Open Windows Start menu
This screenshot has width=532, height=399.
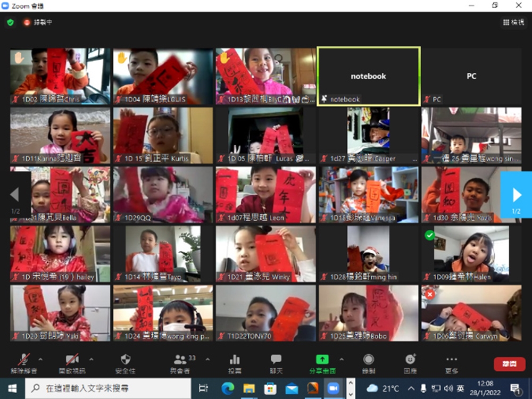pos(12,388)
